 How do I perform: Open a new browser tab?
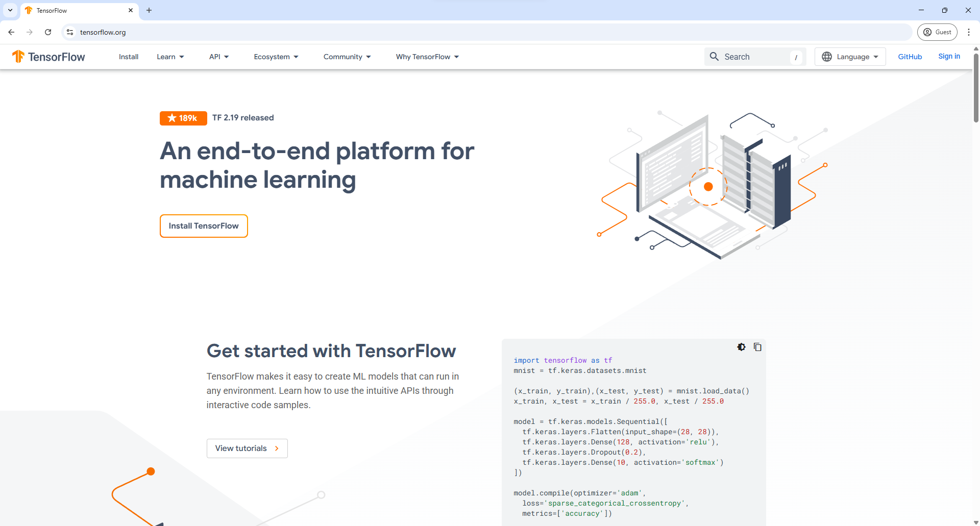(149, 10)
